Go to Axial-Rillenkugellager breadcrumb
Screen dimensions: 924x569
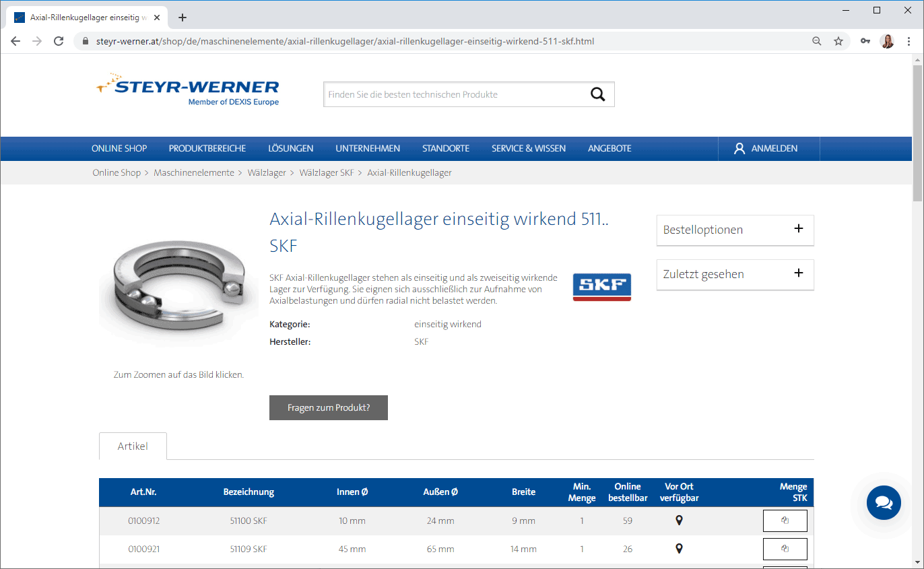409,172
